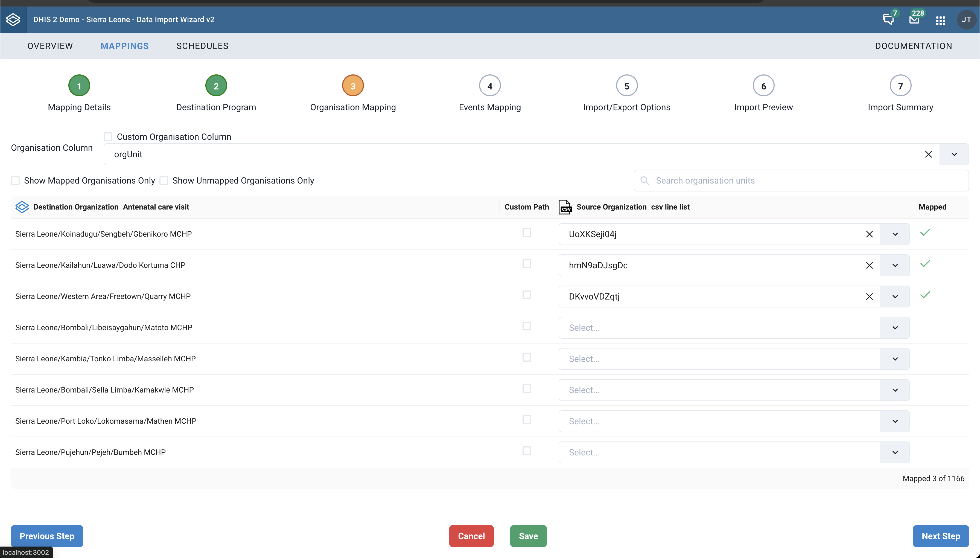Go to step 5 Import/Export Options circle
The height and width of the screenshot is (558, 980).
627,86
